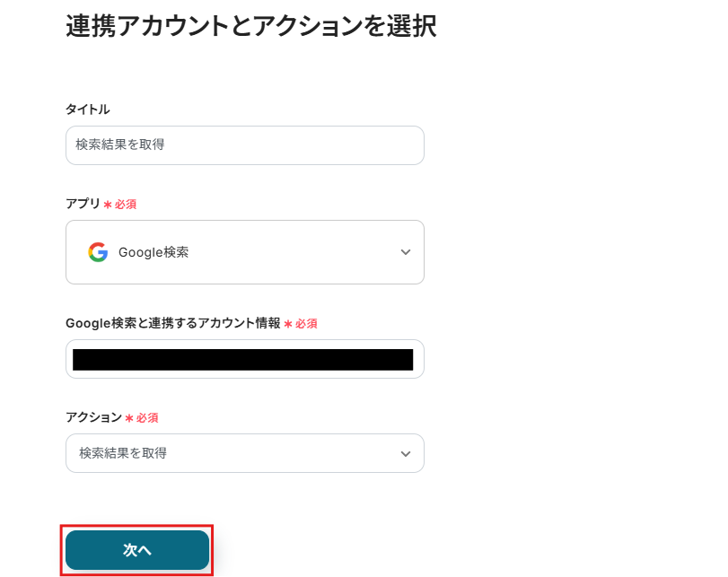This screenshot has height=577, width=728.
Task: Click the red asterisk beside アプリ
Action: 108,205
